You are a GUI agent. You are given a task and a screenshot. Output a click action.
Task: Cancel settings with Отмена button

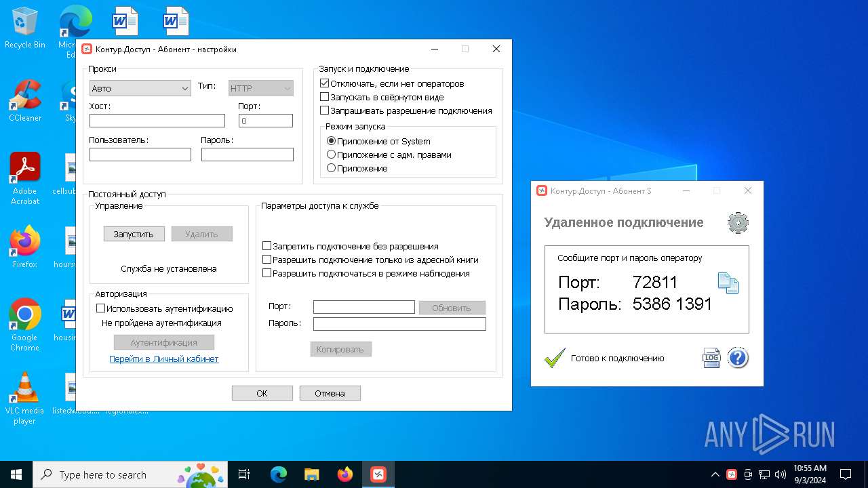tap(330, 393)
